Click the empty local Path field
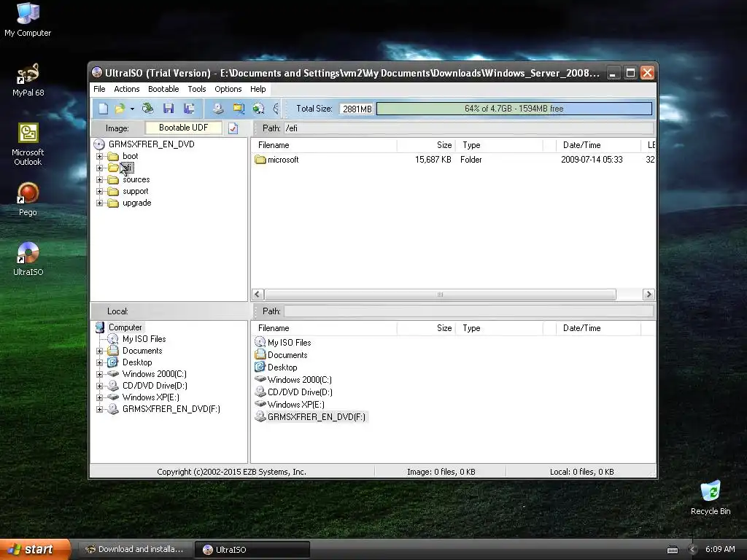747x560 pixels. click(x=469, y=311)
